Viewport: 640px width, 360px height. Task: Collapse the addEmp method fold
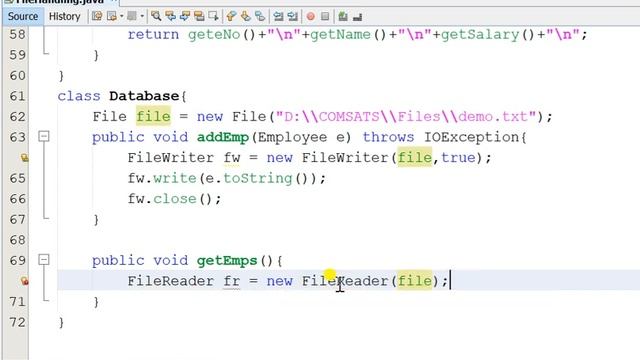click(x=44, y=136)
